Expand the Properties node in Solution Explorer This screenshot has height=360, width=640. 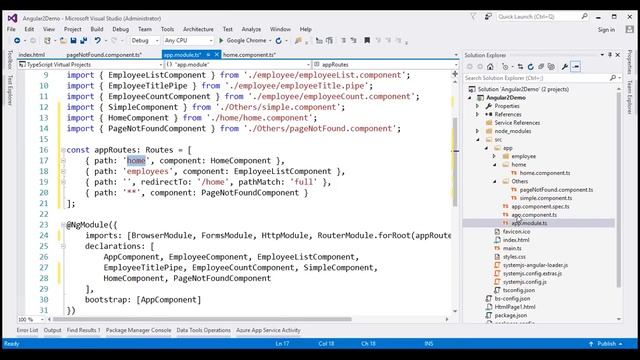point(478,106)
